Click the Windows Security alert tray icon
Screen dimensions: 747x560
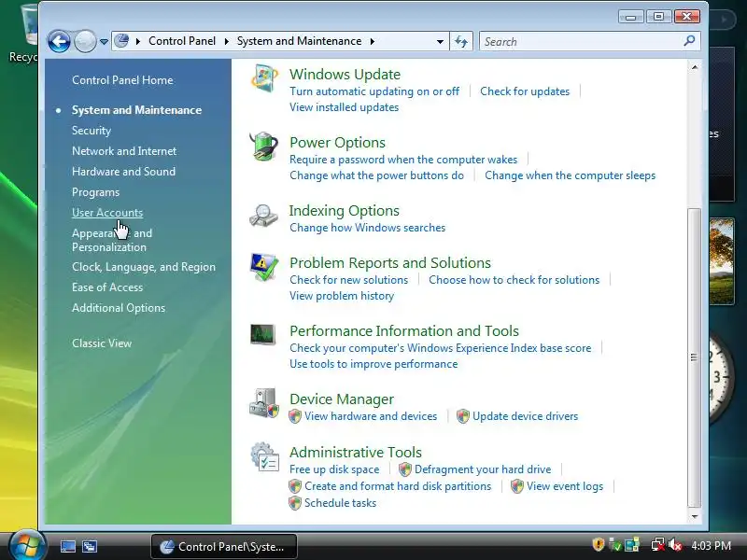[599, 545]
